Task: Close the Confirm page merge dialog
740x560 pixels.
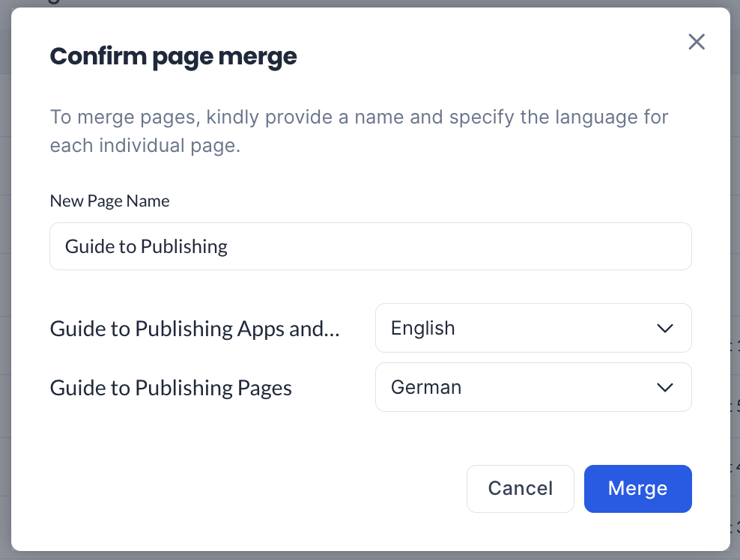Action: (x=696, y=42)
